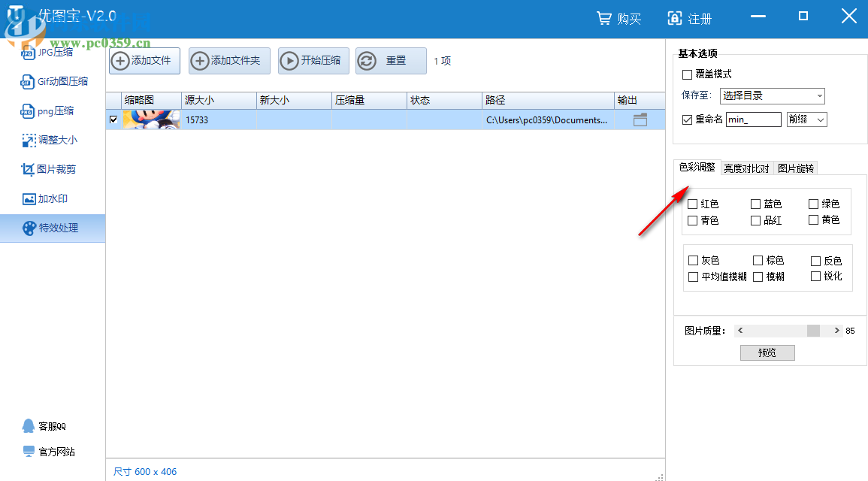Screen dimensions: 868x481
Task: Click the 购买 shopping cart icon
Action: [x=603, y=19]
